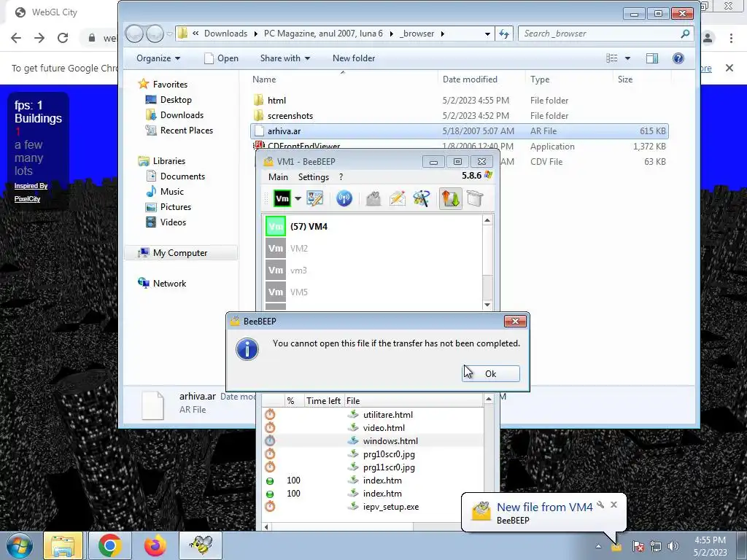Select the video.html transfer row
This screenshot has height=560, width=747.
[373, 427]
